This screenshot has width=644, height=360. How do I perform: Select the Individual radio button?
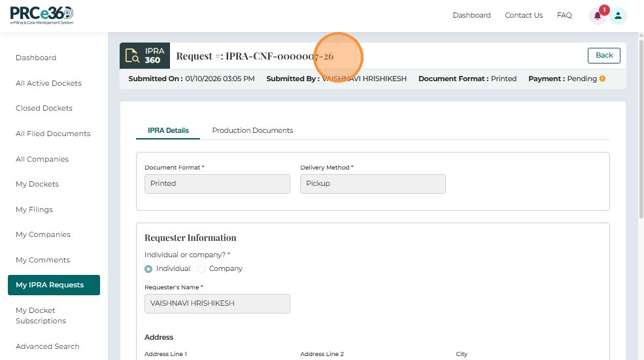tap(148, 269)
